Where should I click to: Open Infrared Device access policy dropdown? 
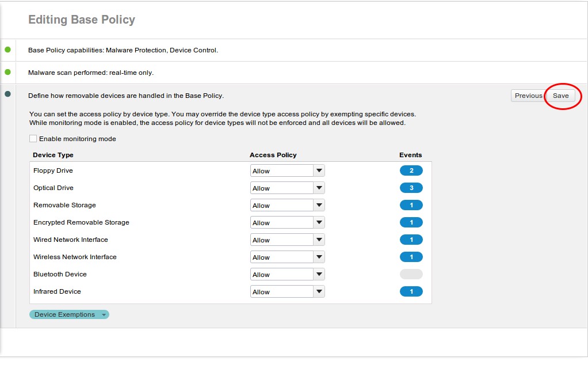[x=287, y=292]
